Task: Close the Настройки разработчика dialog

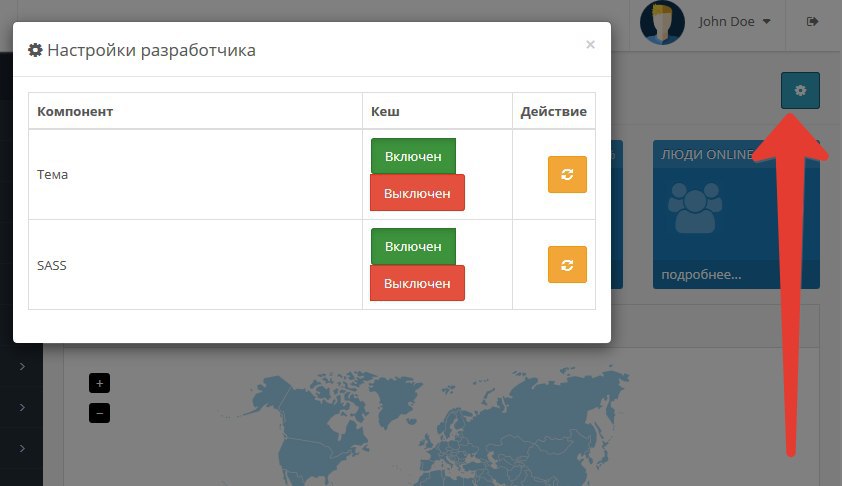Action: tap(590, 45)
